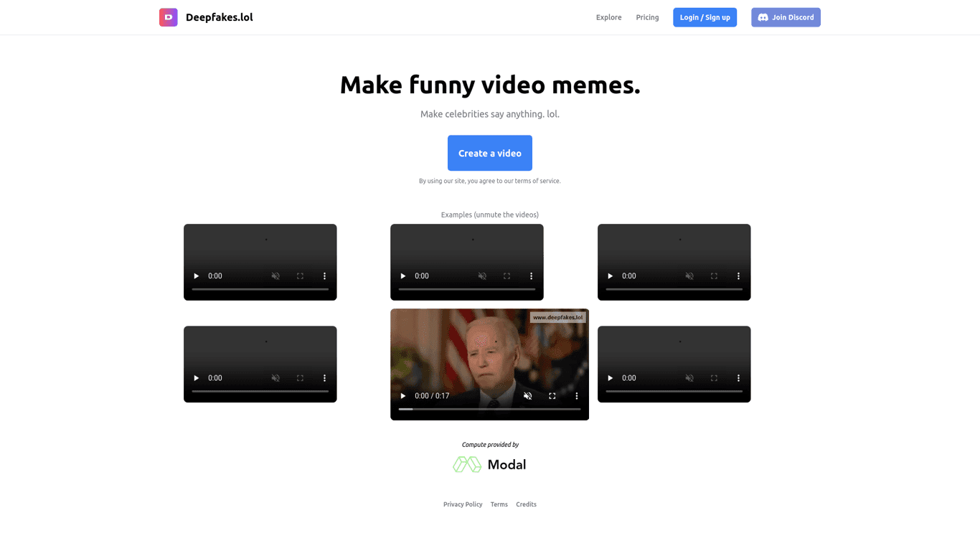This screenshot has height=551, width=980.
Task: Open the more options menu on the Biden video
Action: click(576, 395)
